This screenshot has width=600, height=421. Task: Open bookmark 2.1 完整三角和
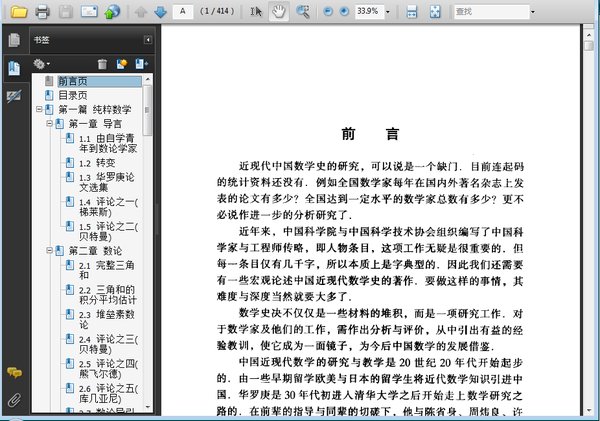click(107, 270)
